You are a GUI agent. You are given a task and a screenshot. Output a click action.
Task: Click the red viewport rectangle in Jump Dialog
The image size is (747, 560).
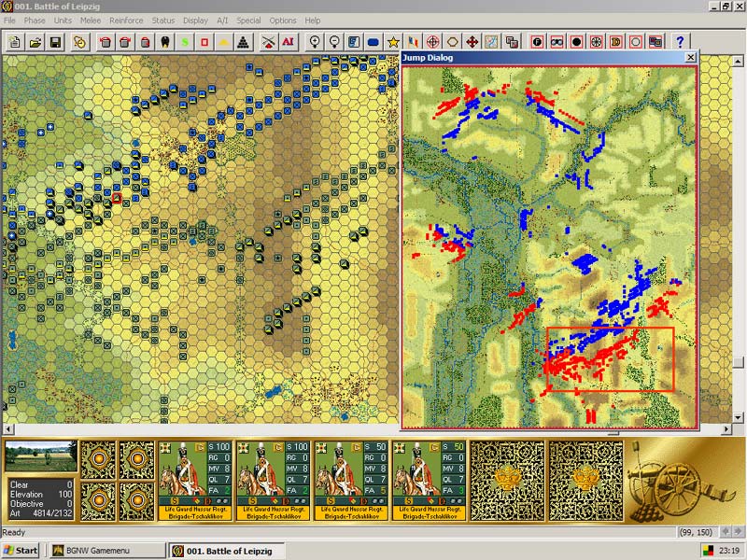[x=611, y=359]
